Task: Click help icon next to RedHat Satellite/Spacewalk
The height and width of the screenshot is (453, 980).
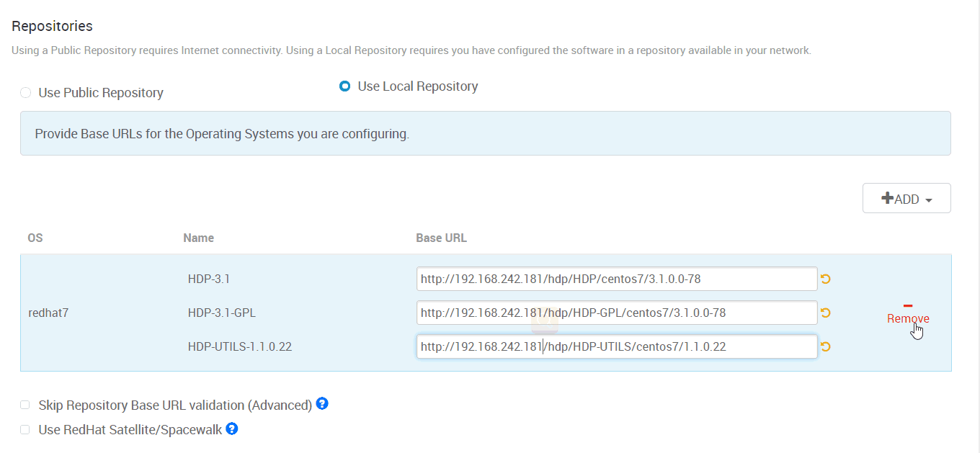Action: [x=232, y=429]
